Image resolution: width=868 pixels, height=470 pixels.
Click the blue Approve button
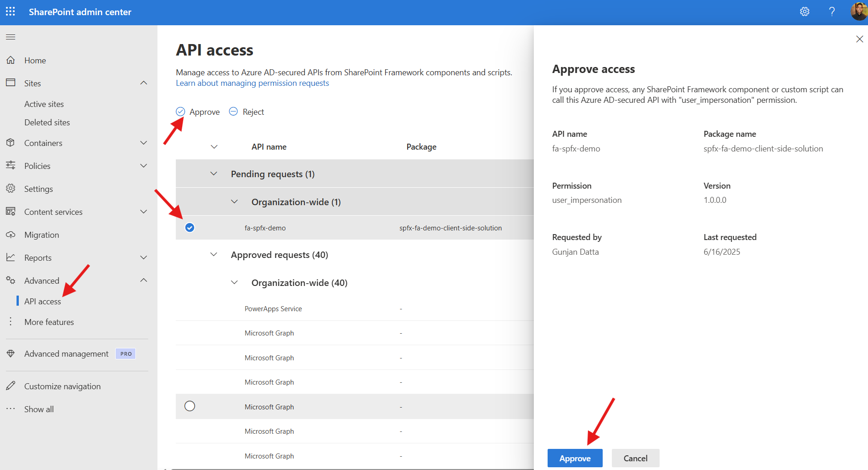click(575, 458)
